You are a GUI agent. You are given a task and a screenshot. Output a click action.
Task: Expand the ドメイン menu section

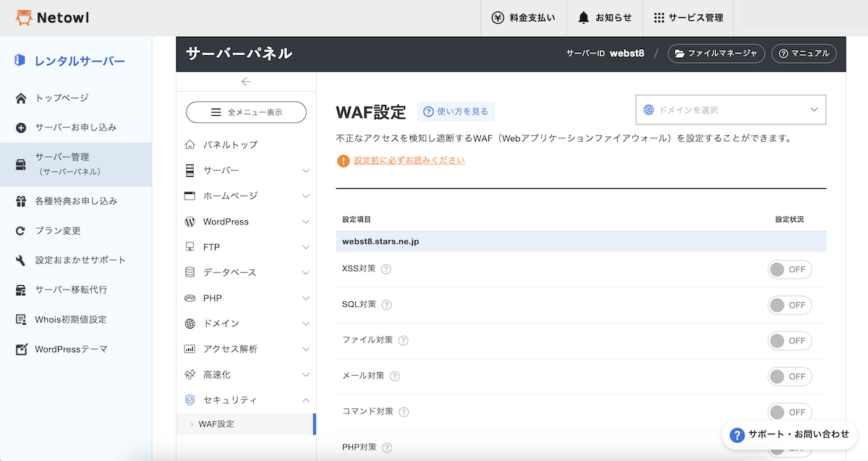(246, 323)
